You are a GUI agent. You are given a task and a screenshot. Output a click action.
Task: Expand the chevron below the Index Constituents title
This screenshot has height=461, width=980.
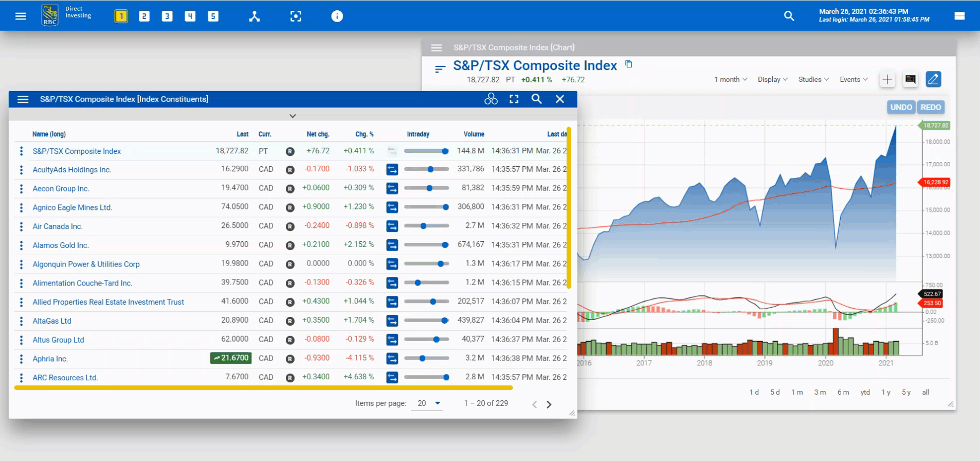[293, 116]
